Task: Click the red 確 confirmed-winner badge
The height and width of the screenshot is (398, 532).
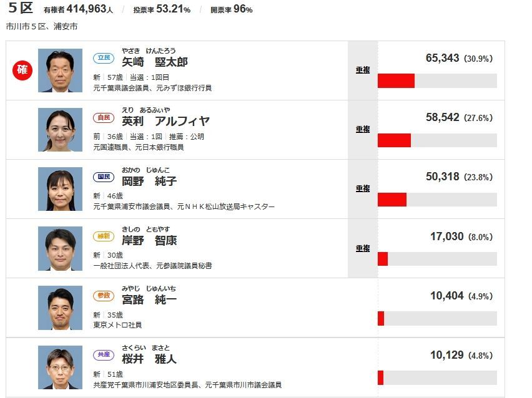Action: [x=22, y=70]
